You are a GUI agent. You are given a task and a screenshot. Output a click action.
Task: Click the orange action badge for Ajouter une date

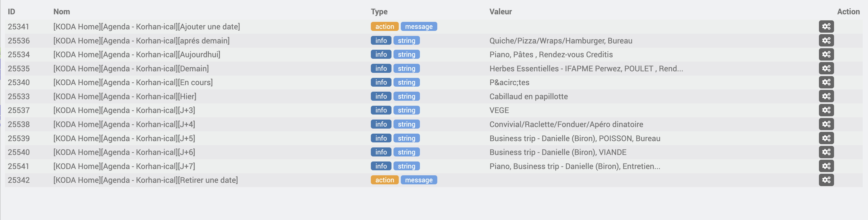pos(384,27)
